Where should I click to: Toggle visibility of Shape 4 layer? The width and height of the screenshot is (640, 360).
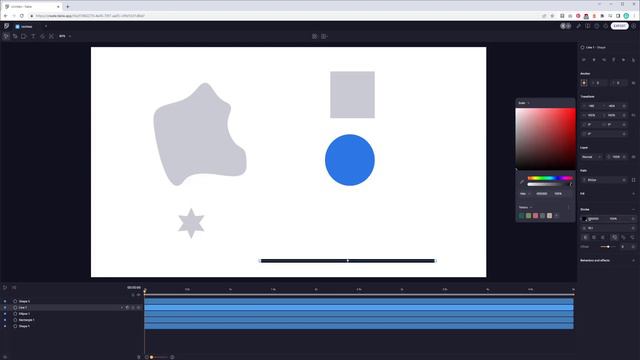[x=5, y=301]
